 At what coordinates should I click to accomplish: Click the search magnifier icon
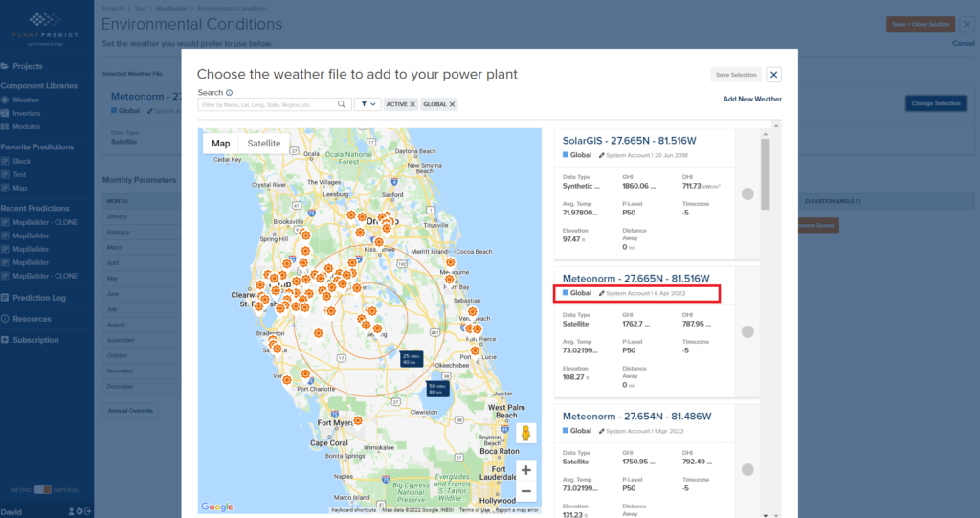(342, 104)
